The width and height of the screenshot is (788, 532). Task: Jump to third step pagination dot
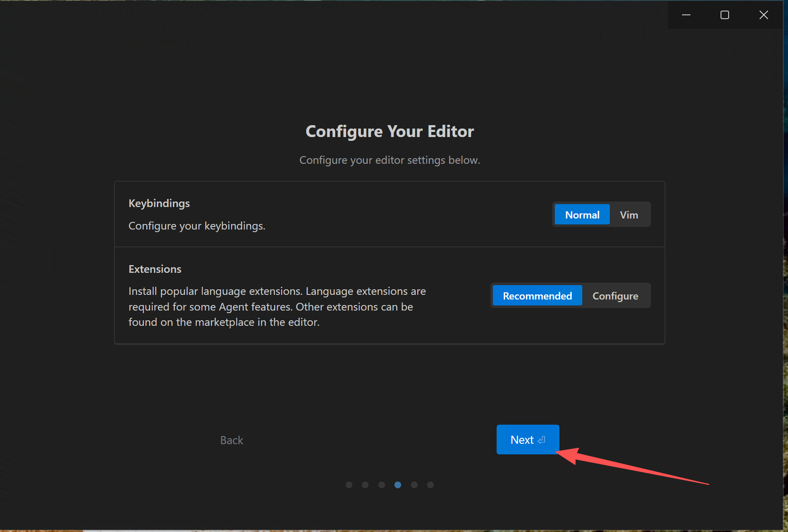[x=382, y=485]
